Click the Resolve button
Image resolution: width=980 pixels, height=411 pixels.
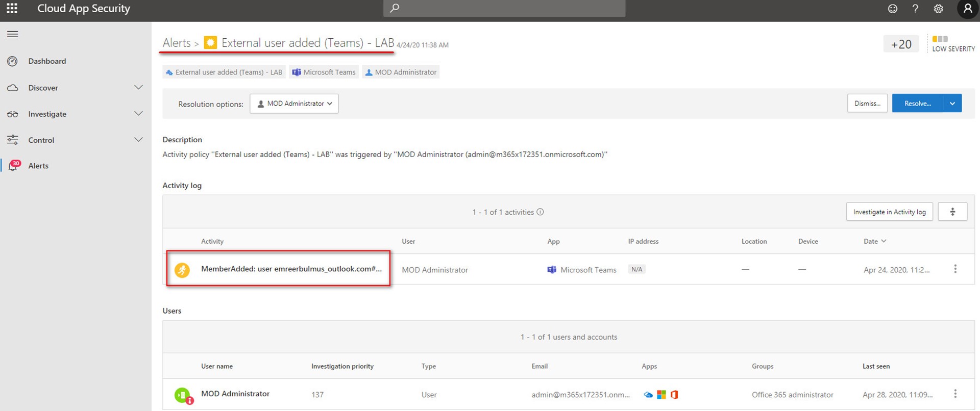(917, 104)
